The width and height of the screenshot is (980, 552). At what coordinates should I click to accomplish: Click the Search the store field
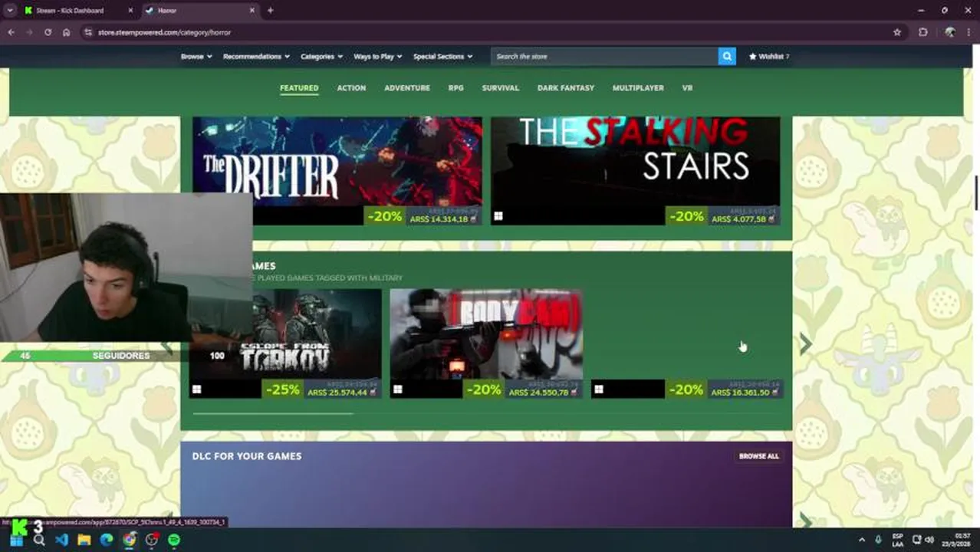tap(604, 56)
